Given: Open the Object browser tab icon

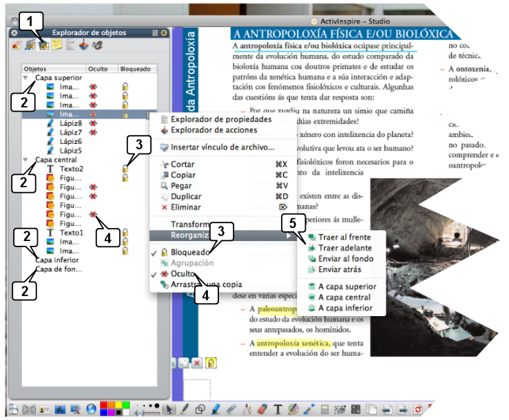Looking at the screenshot, I should [44, 46].
